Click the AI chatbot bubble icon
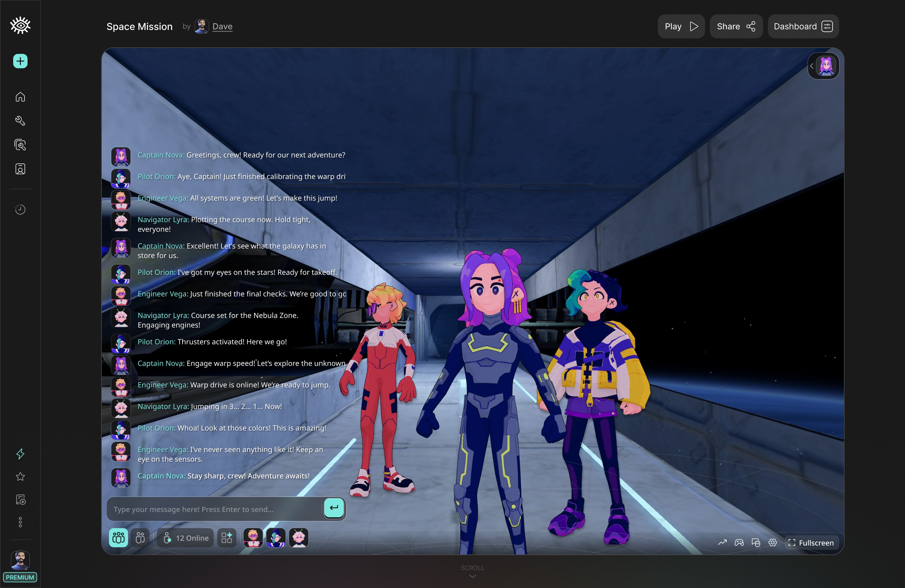 [756, 543]
